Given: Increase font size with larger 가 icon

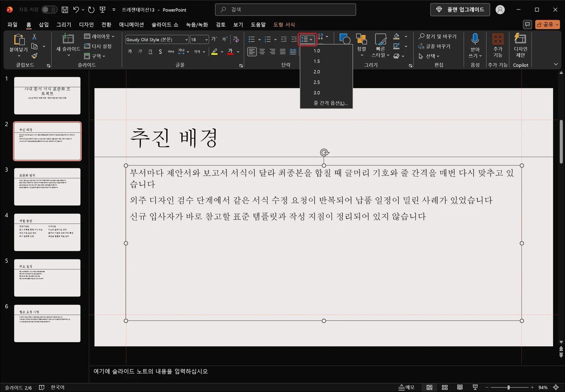Looking at the screenshot, I should (214, 39).
